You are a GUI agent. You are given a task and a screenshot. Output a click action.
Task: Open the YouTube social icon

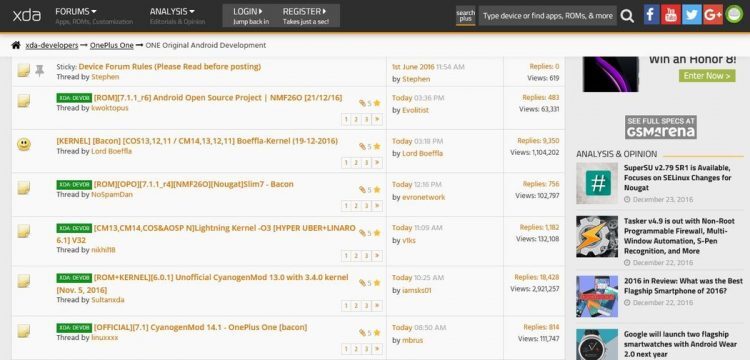[671, 15]
